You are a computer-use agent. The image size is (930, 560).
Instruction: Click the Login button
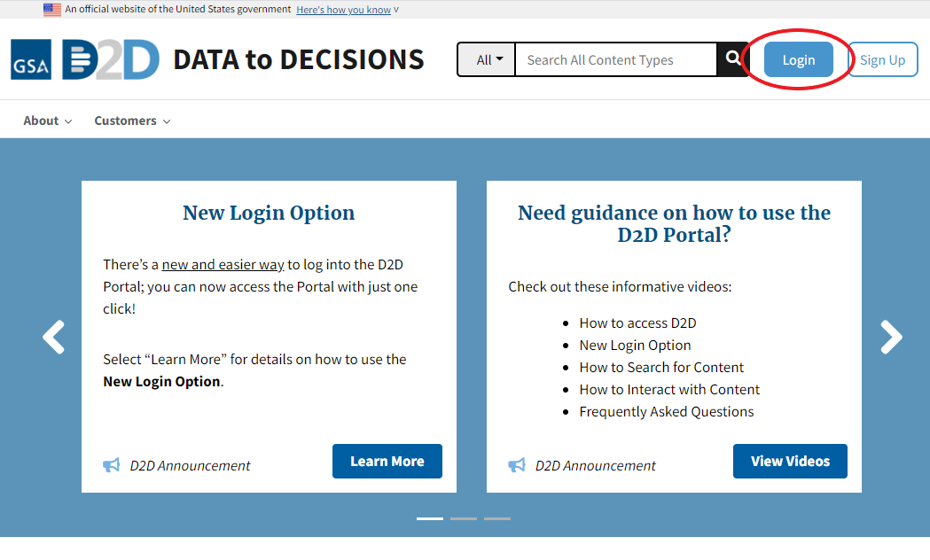pos(798,60)
